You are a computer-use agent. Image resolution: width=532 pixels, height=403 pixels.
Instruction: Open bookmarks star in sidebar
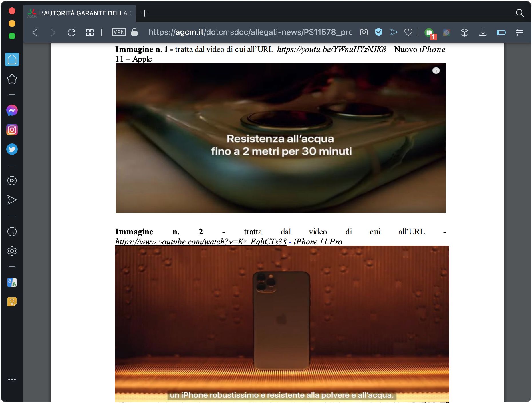click(12, 79)
